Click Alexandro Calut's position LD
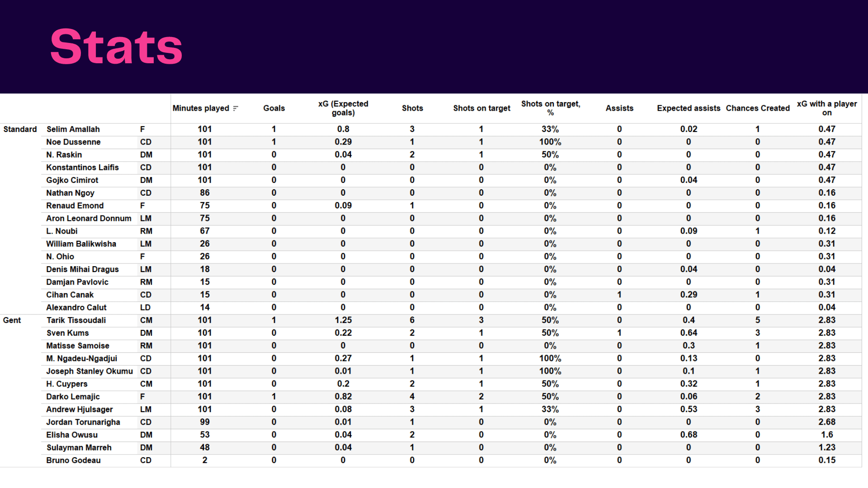Image resolution: width=868 pixels, height=488 pixels. [145, 308]
